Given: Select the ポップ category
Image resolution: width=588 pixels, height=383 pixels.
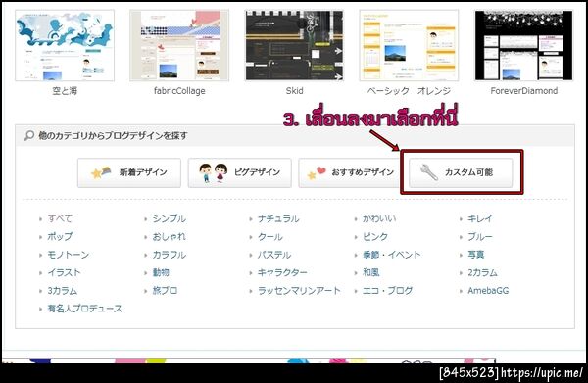Looking at the screenshot, I should click(x=60, y=237).
